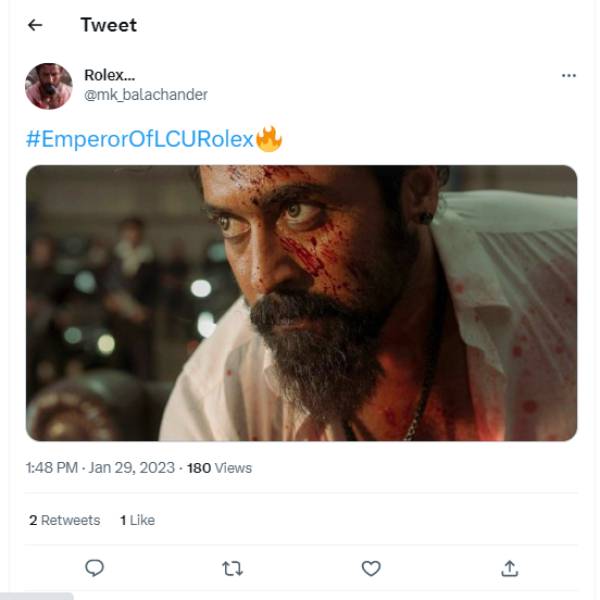
Task: Click the Jan 29, 2023 date
Action: click(133, 467)
